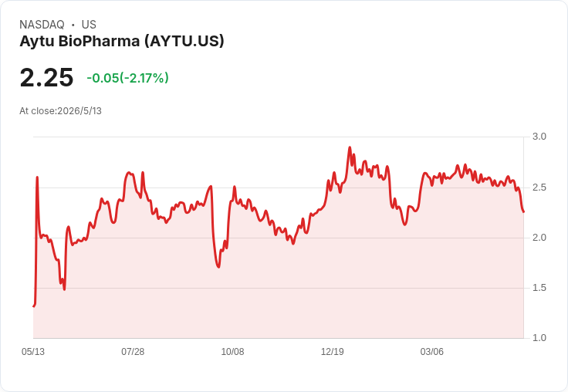Click the 12/19 date axis label
This screenshot has width=568, height=392.
tap(332, 351)
